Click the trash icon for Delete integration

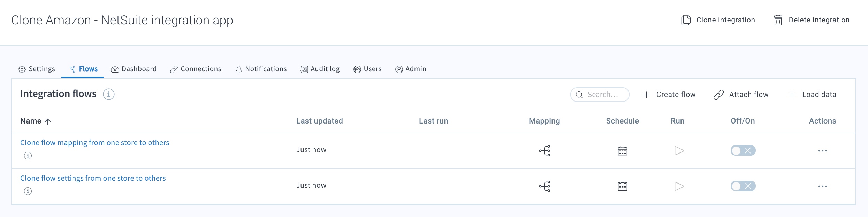pos(778,20)
